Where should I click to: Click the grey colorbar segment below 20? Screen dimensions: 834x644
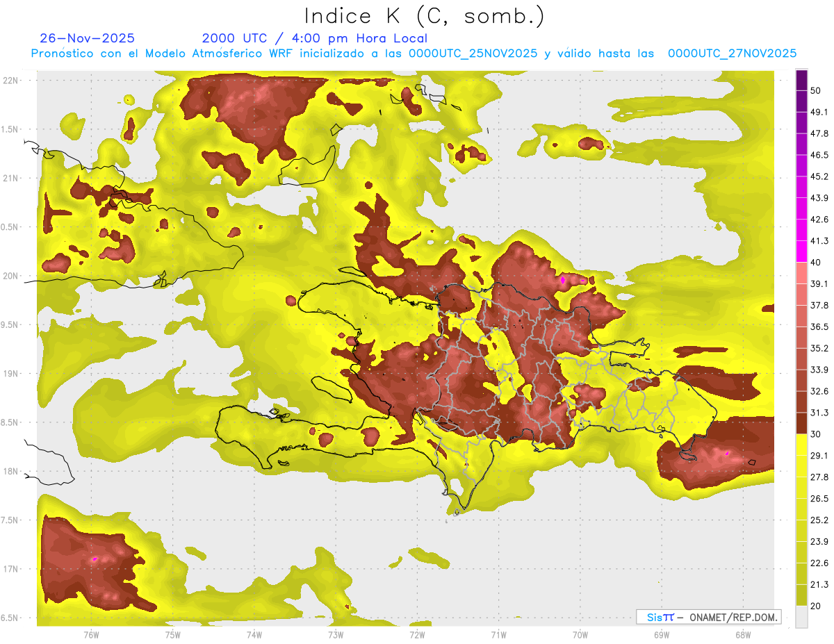point(801,617)
